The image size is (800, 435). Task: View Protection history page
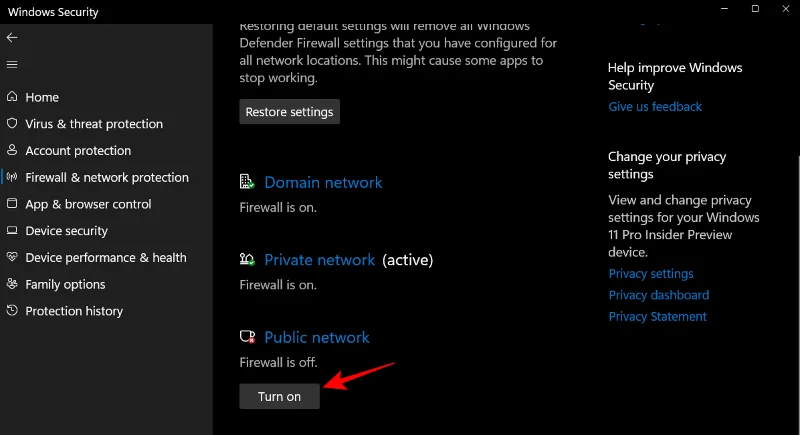tap(74, 311)
